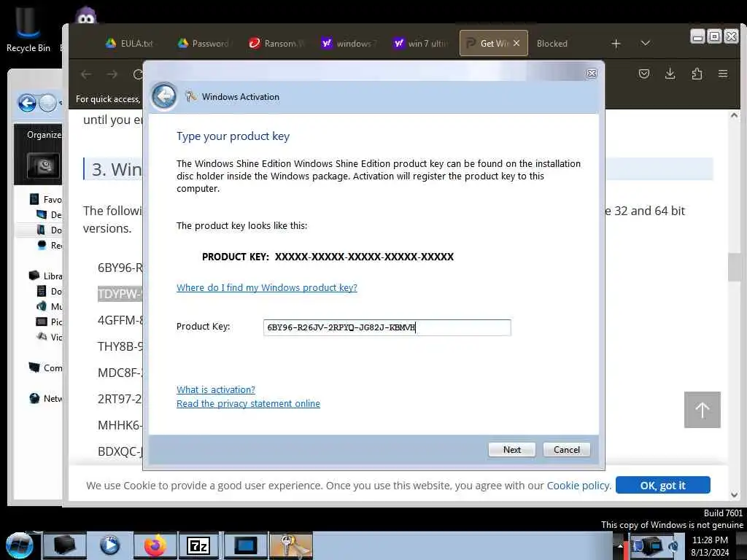Click Cancel in Windows Activation
Screen dimensions: 747x560
coord(566,449)
